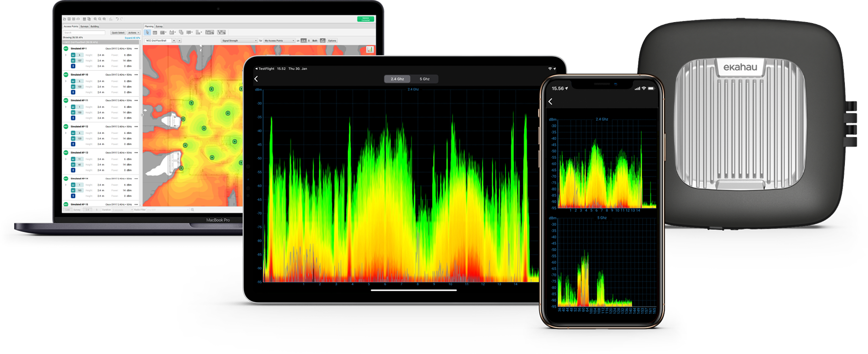Screen dimensions: 868x354
Task: Open the legend chart icon on heatmap
Action: [x=370, y=50]
